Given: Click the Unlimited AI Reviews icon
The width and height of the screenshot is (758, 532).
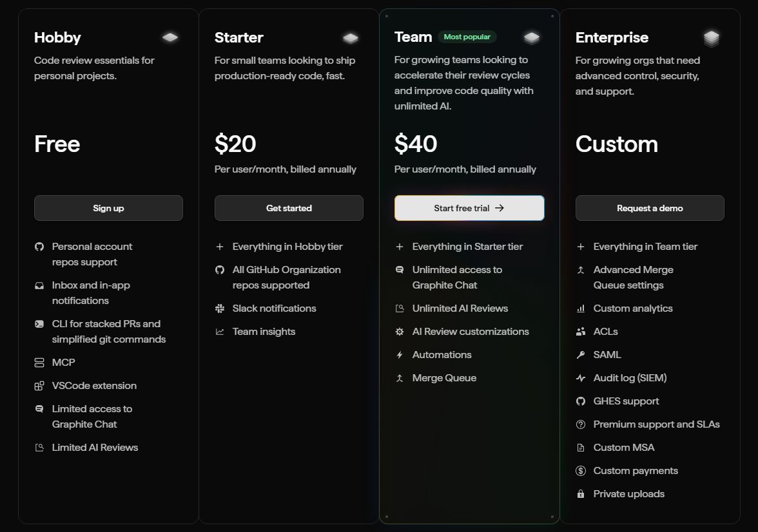Looking at the screenshot, I should [x=400, y=309].
